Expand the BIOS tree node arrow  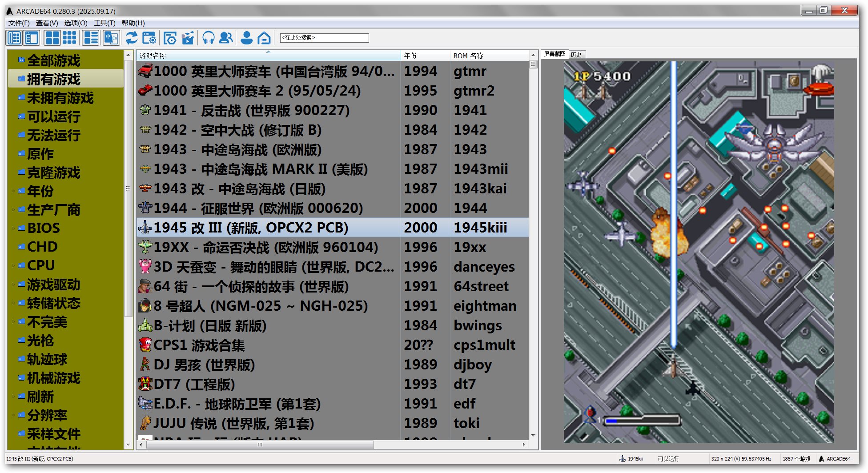click(13, 228)
